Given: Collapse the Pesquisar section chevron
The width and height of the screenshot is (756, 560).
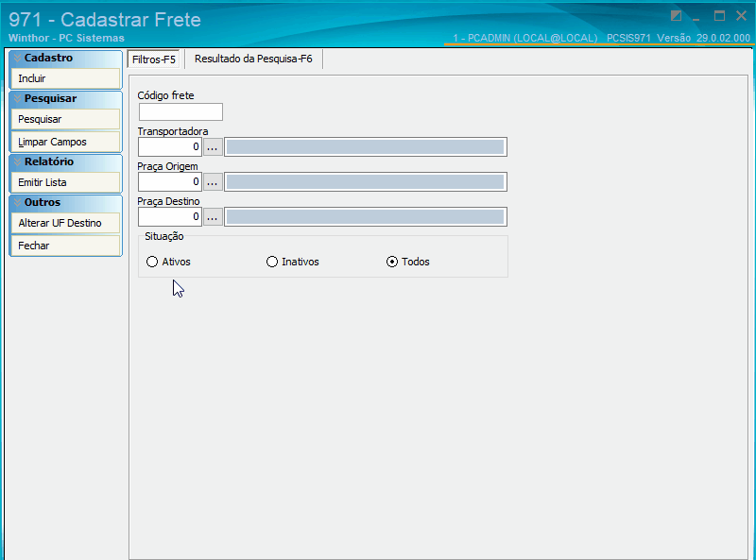Looking at the screenshot, I should point(17,98).
